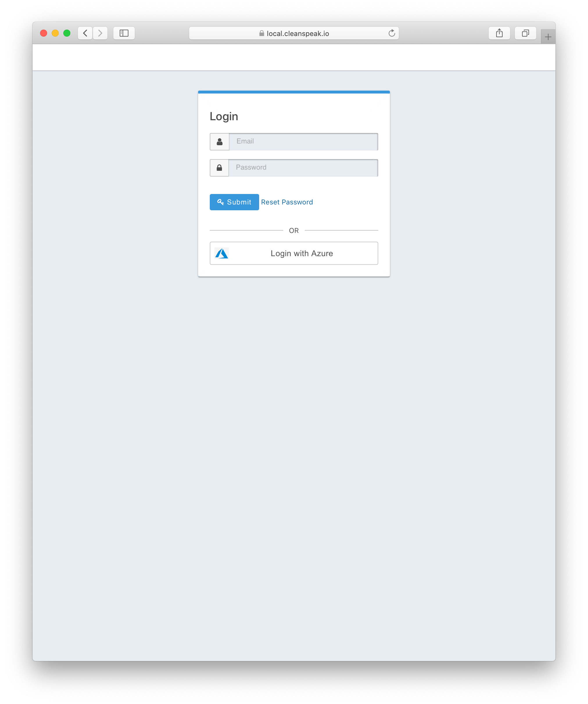Click the address bar showing local.cleanspeak.io

[x=294, y=33]
